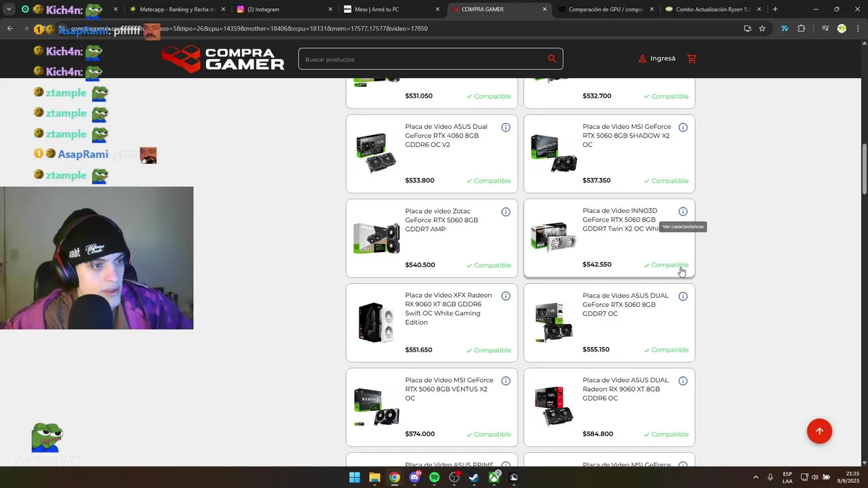This screenshot has height=488, width=868.
Task: Click the ESP LAA language indicator
Action: point(787,477)
